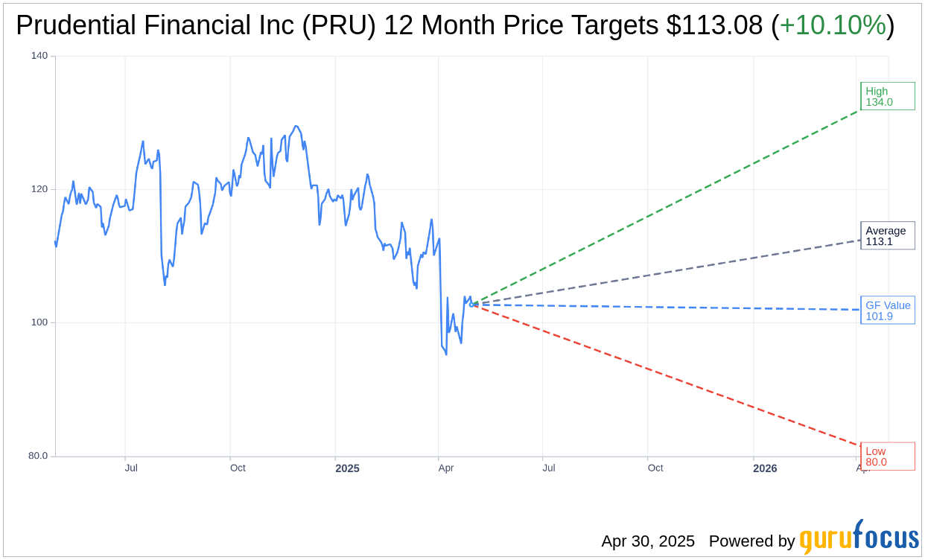Click the Apr tick label below price drop

click(446, 468)
